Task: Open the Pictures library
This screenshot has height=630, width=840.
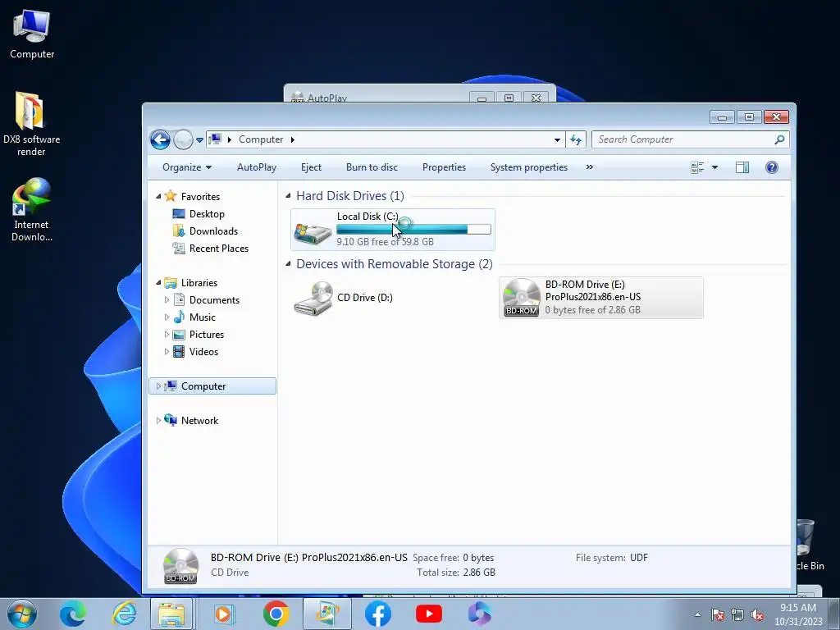Action: point(206,335)
